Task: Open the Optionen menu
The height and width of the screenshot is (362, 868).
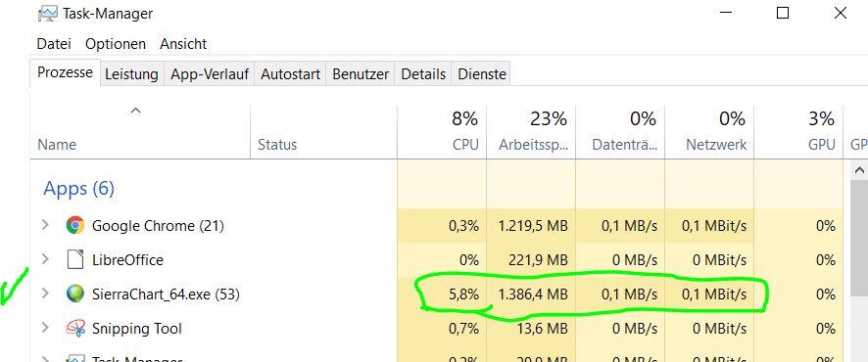Action: click(116, 44)
